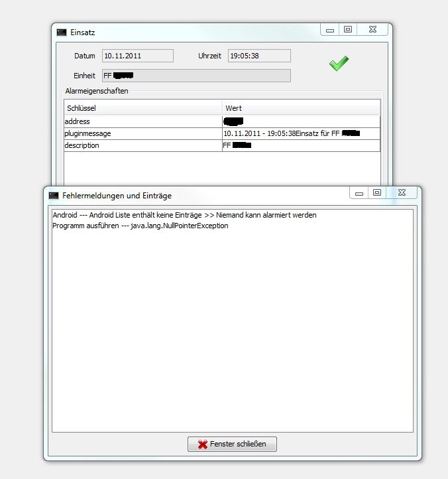Click into the Datum field

tap(137, 56)
